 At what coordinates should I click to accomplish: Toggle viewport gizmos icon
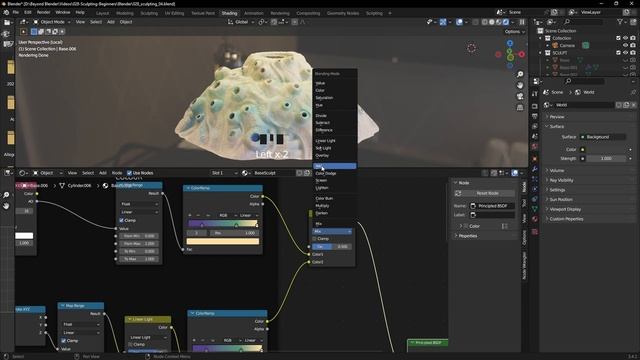[x=443, y=22]
